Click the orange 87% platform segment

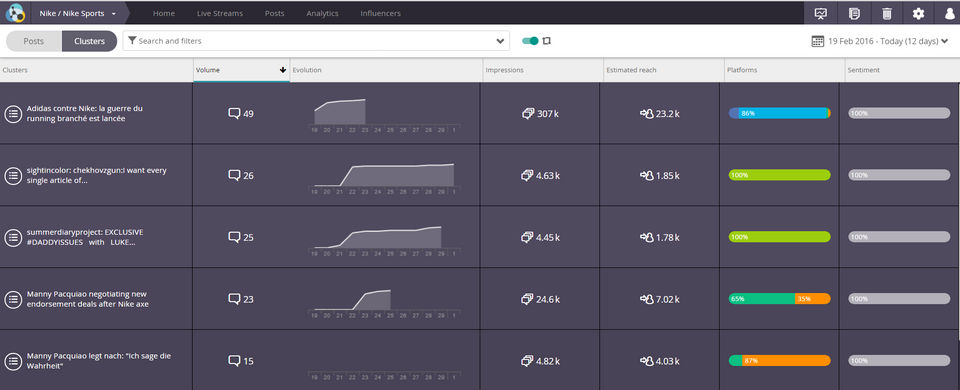[786, 361]
